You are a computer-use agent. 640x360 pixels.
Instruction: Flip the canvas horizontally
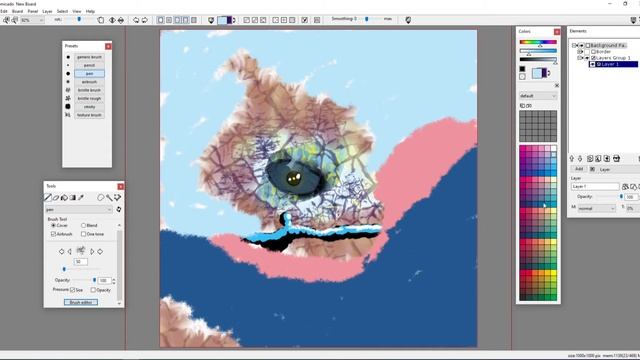(x=112, y=20)
